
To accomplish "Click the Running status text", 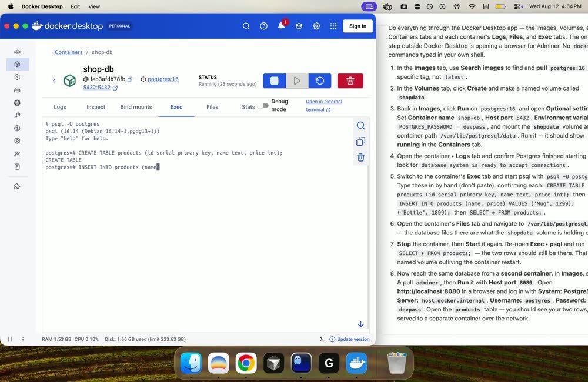I will pyautogui.click(x=228, y=84).
